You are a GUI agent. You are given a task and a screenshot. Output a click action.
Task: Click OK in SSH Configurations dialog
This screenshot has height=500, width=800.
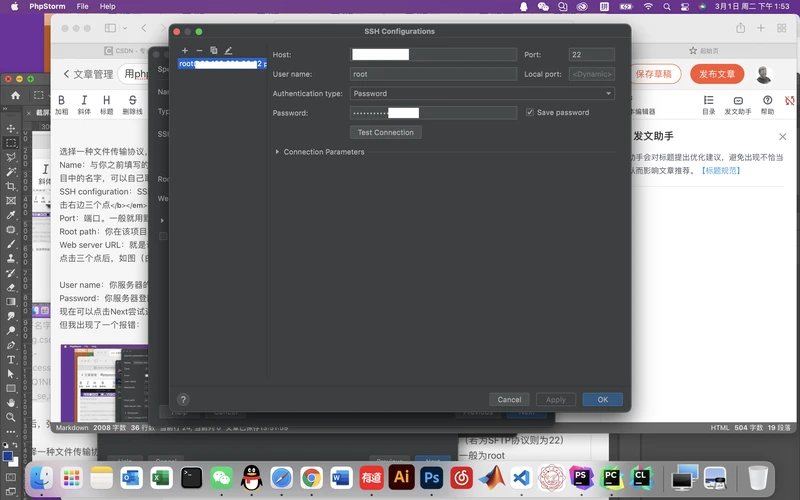(603, 399)
